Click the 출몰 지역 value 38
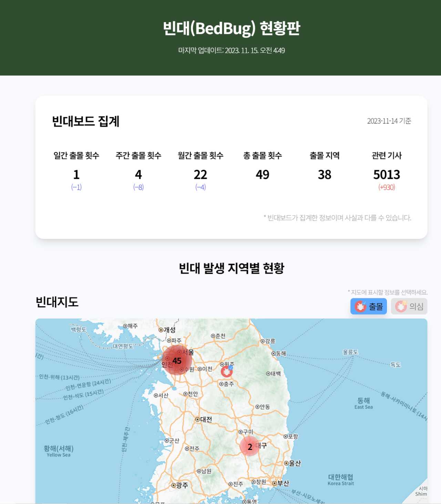Image resolution: width=441 pixels, height=504 pixels. (325, 175)
